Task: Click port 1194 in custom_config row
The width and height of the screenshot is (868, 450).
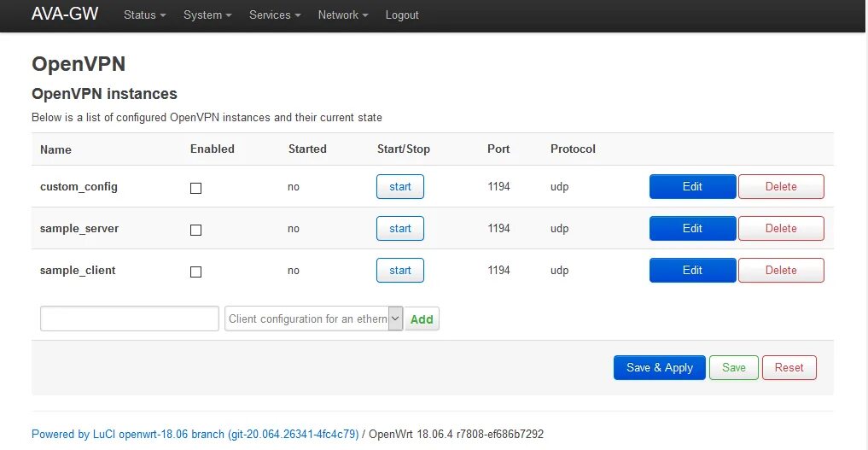Action: point(498,186)
